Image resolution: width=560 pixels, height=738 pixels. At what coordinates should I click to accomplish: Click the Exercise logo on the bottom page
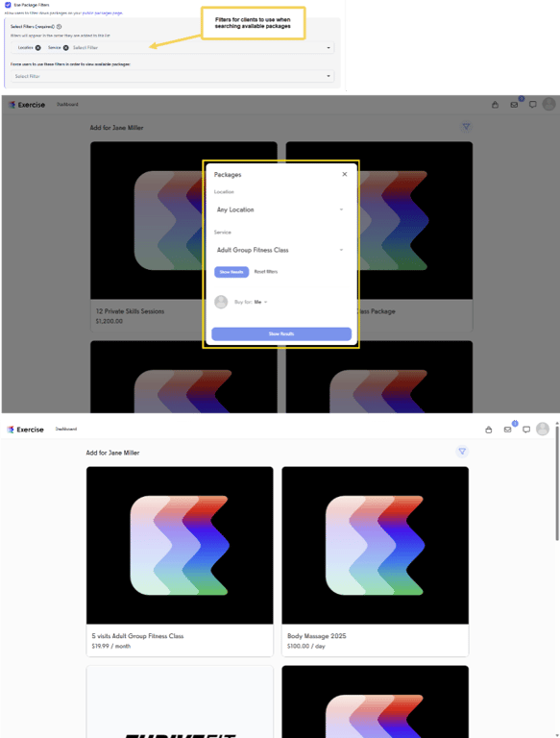click(x=25, y=430)
